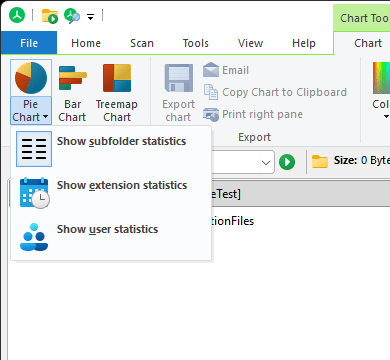Open the Colors gradient swatch
390x360 pixels.
click(x=381, y=78)
